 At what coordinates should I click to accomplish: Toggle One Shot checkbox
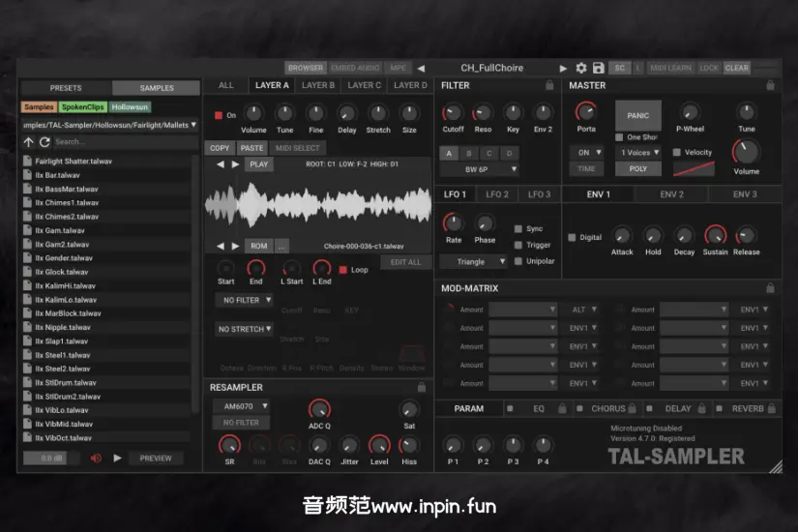tap(619, 137)
